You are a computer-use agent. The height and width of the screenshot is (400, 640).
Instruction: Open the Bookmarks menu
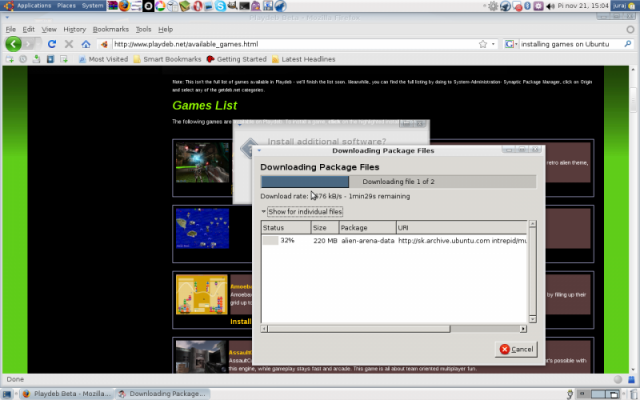111,29
